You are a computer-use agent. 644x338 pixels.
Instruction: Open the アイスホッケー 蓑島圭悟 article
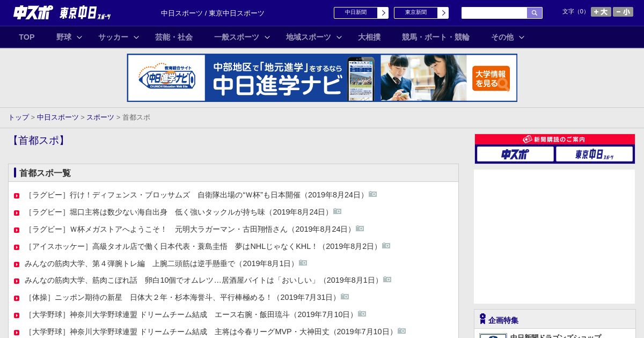click(x=203, y=246)
